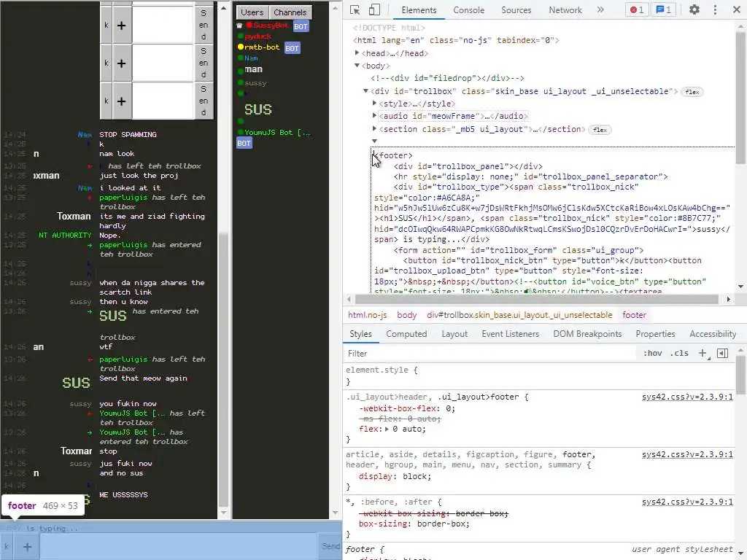Image resolution: width=747 pixels, height=560 pixels.
Task: Open the Computed pane tab
Action: (x=406, y=334)
